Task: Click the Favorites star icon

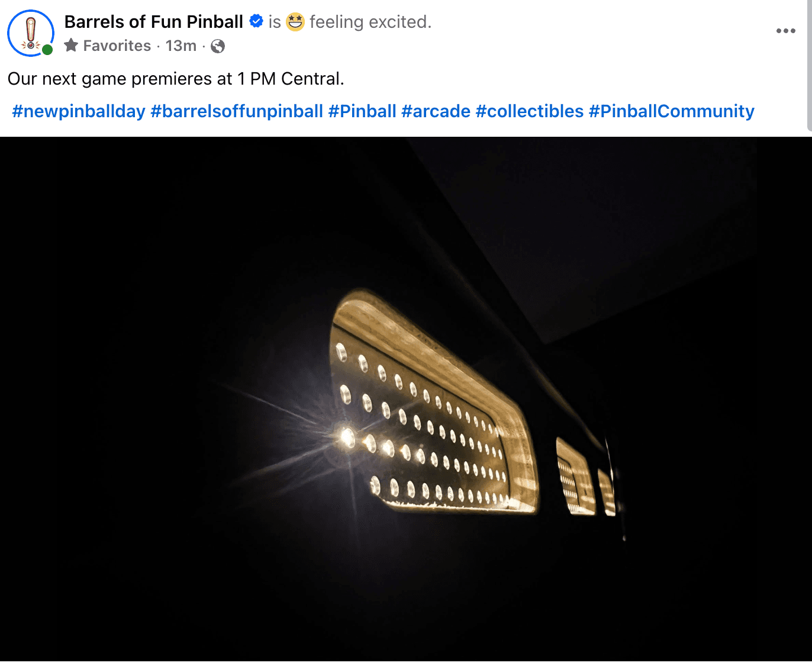Action: [71, 45]
